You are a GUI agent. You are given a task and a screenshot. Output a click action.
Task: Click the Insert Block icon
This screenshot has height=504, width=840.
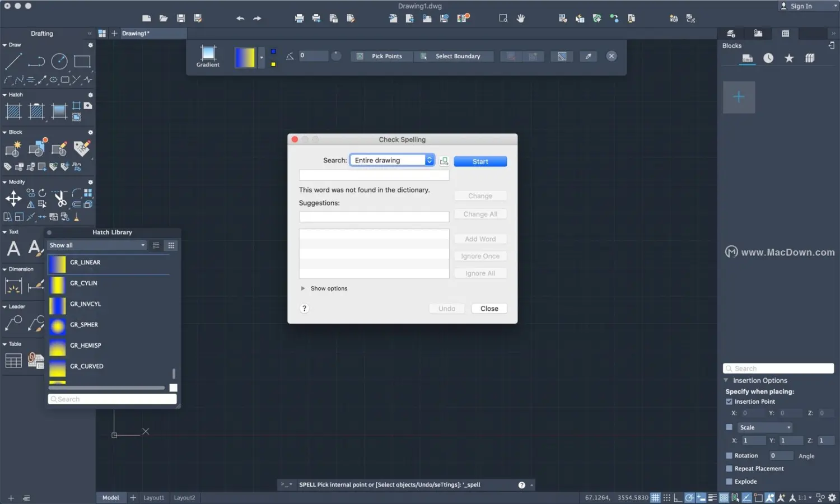37,148
